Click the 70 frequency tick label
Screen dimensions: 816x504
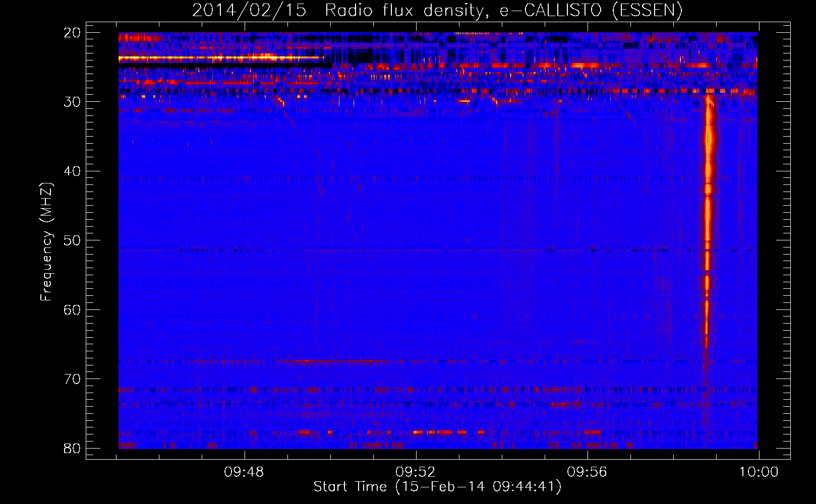[x=72, y=379]
